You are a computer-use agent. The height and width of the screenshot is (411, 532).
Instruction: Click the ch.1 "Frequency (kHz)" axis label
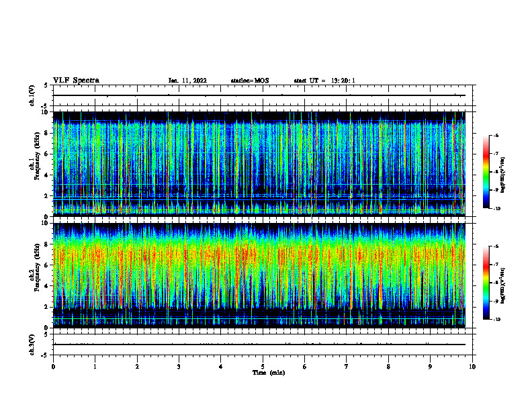tap(37, 156)
